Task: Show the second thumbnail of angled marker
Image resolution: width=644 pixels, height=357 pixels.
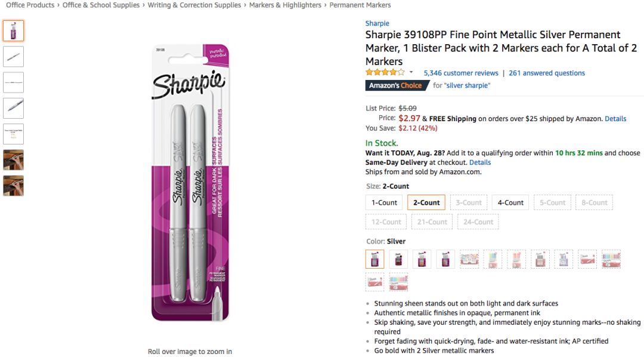Action: click(x=13, y=57)
